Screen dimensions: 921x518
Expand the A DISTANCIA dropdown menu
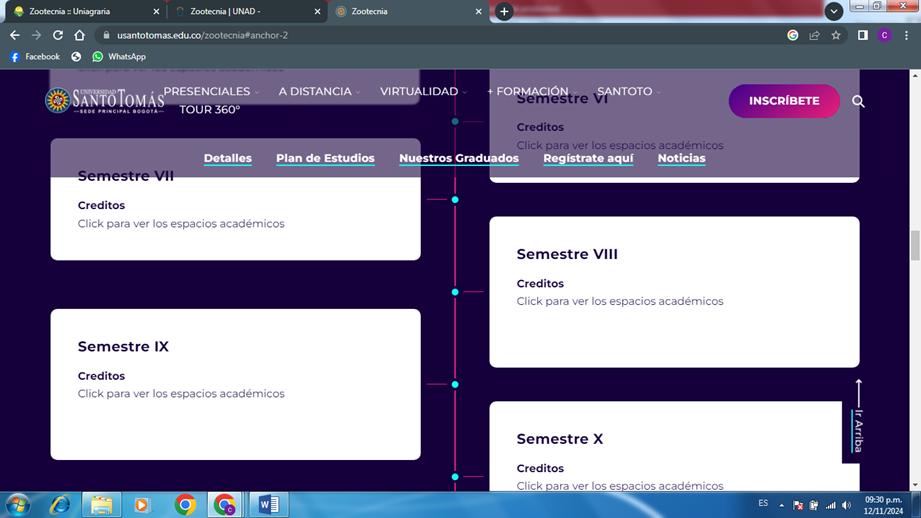click(x=319, y=91)
